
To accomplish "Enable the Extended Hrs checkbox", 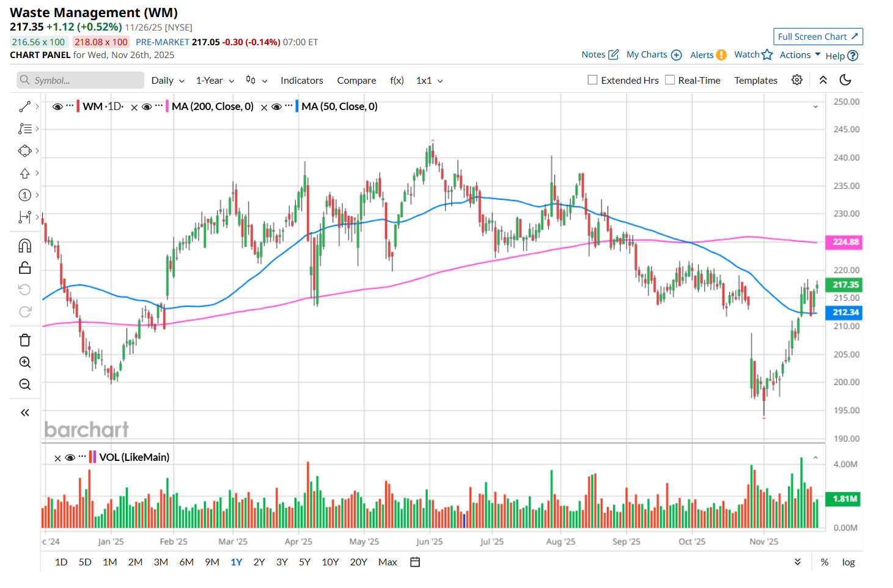I will pos(592,80).
